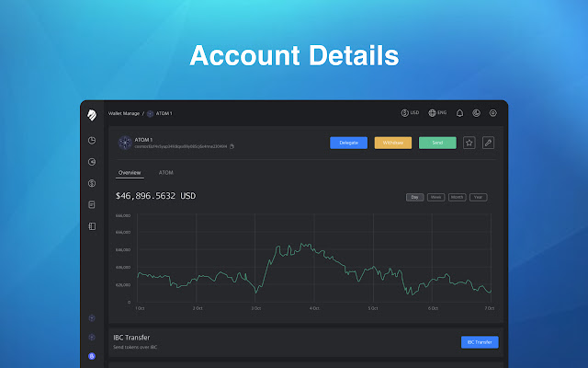Open the document page icon in the sidebar
Image resolution: width=588 pixels, height=368 pixels.
[x=92, y=204]
